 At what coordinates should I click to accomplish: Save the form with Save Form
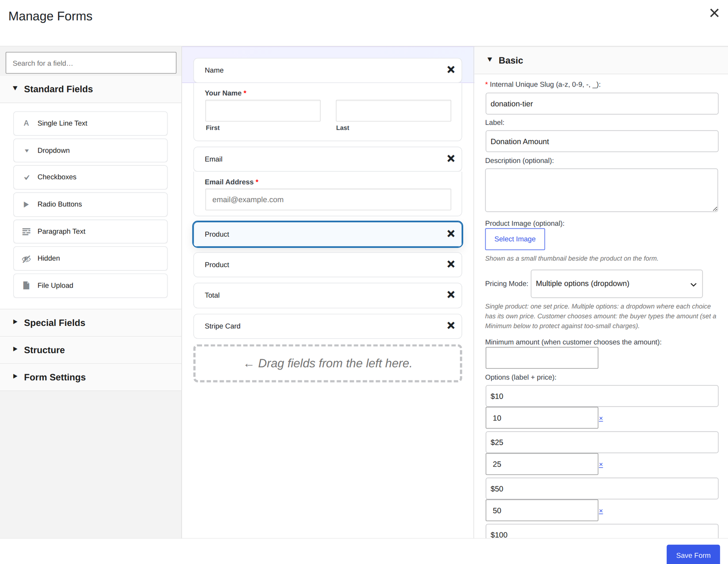click(693, 555)
